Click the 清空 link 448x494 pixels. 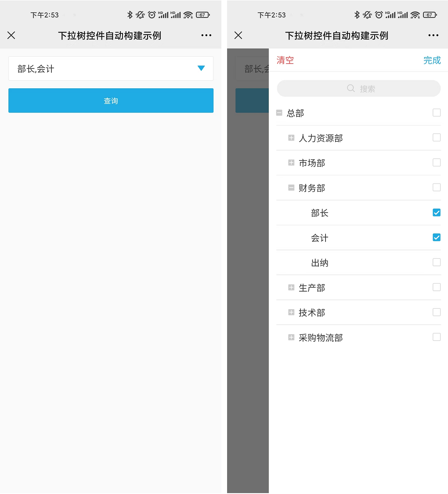coord(285,60)
